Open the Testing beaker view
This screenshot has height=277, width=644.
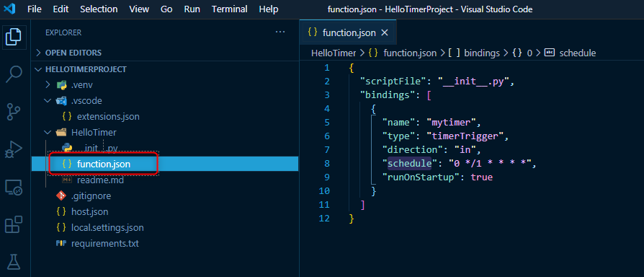pos(13,261)
